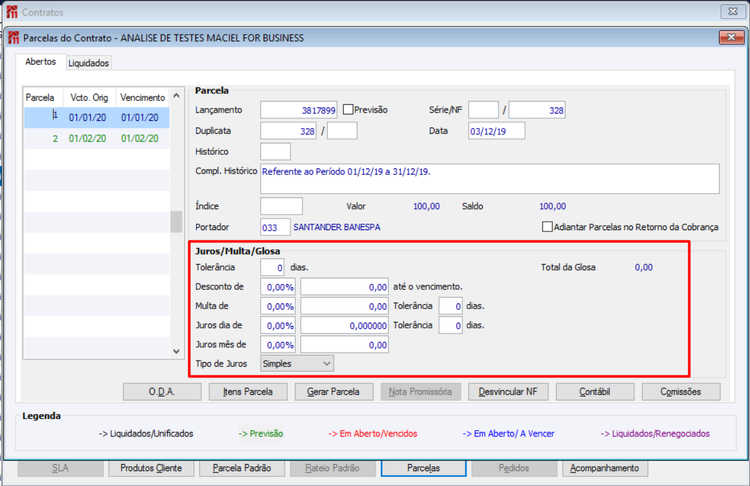Close the Contratos window
The width and height of the screenshot is (750, 486).
(733, 11)
